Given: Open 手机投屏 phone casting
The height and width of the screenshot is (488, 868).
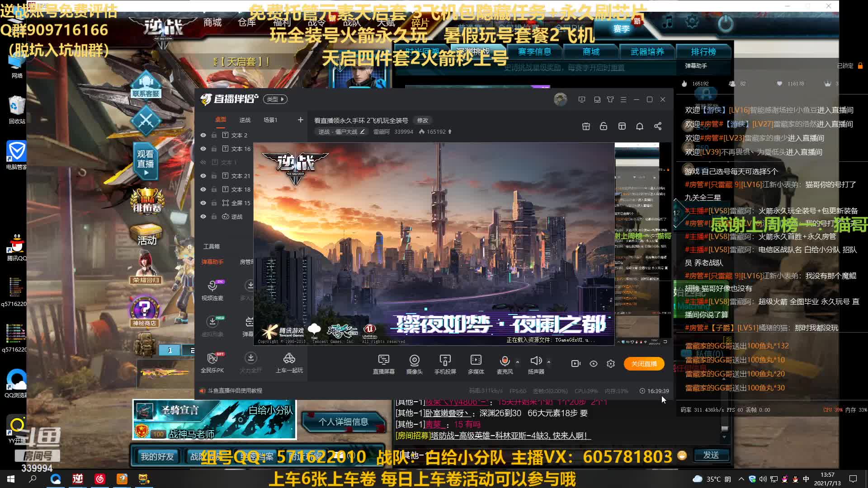Looking at the screenshot, I should point(445,364).
